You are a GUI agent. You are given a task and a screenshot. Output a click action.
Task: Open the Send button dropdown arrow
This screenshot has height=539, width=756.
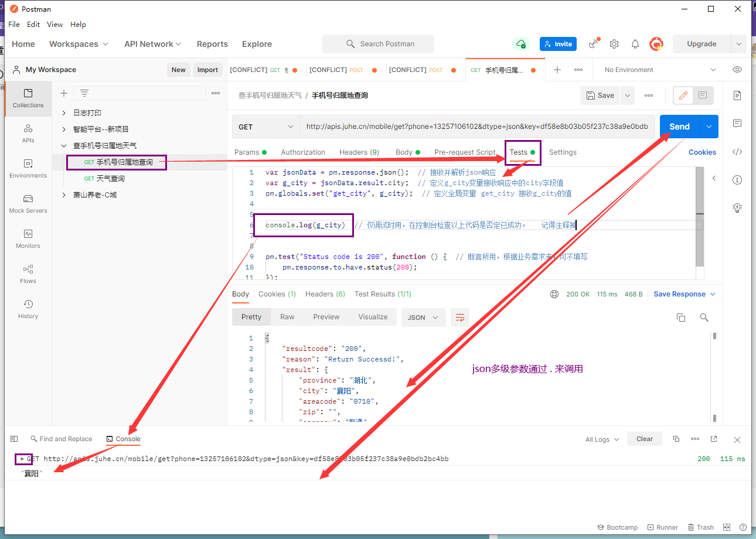click(x=709, y=127)
